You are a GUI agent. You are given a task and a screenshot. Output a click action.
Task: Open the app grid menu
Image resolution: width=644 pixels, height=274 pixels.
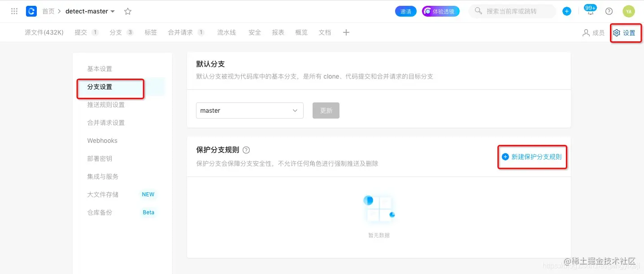coord(14,11)
